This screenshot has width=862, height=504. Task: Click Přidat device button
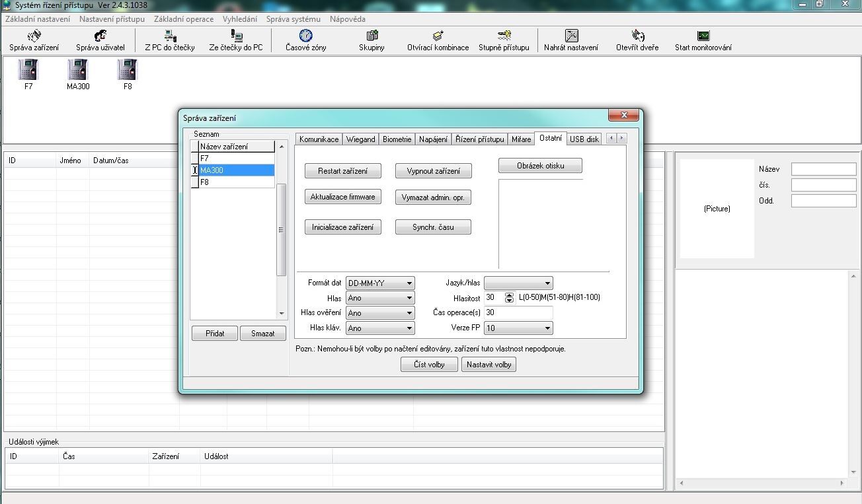tap(215, 334)
